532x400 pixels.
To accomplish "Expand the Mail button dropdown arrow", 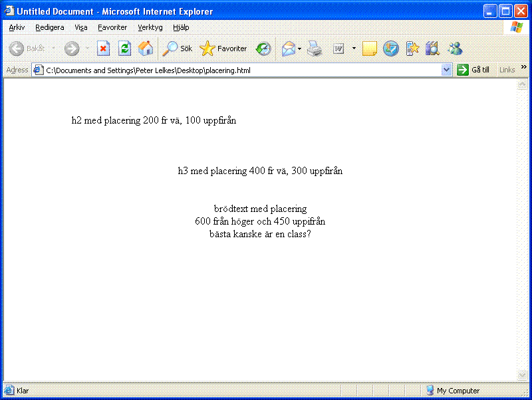I will (x=300, y=49).
